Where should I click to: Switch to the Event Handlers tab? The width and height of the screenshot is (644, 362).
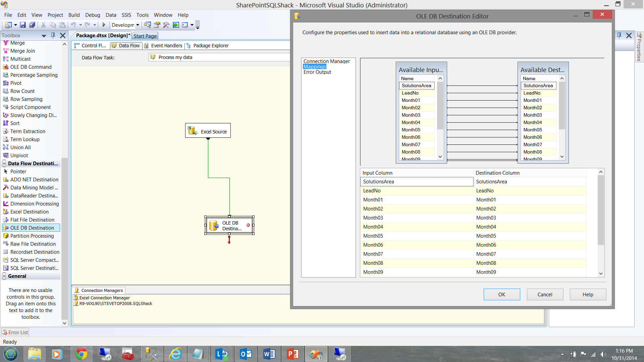tap(166, 46)
